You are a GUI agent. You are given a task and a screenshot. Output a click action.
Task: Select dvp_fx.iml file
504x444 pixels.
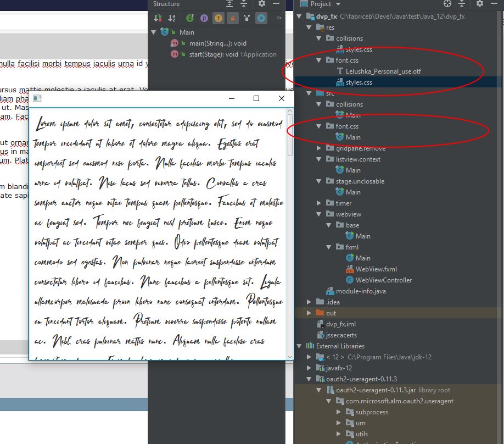pyautogui.click(x=341, y=324)
